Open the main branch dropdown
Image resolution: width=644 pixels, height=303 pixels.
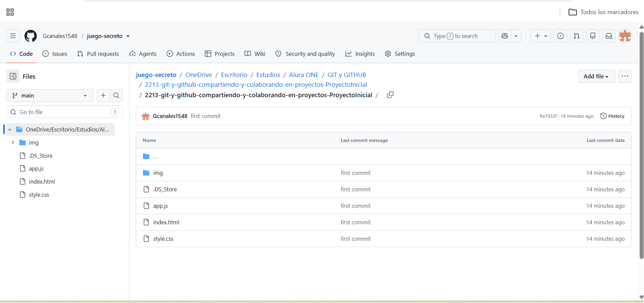tap(50, 96)
